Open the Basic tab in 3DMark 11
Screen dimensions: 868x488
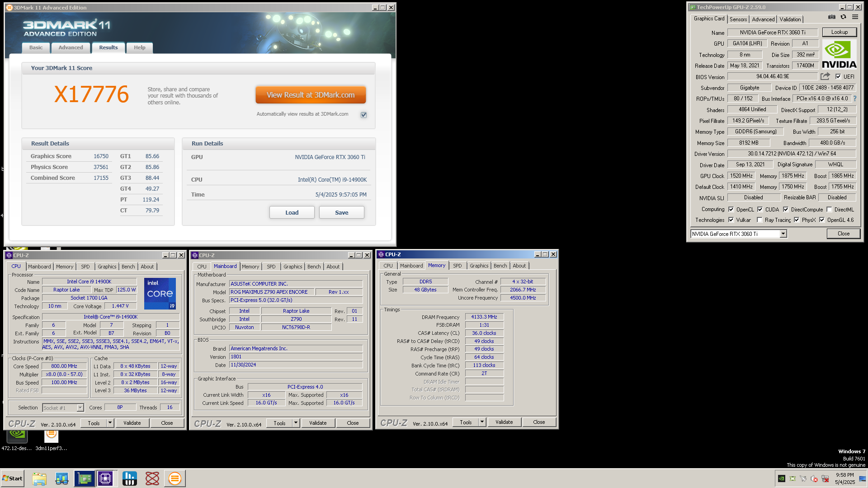[36, 48]
